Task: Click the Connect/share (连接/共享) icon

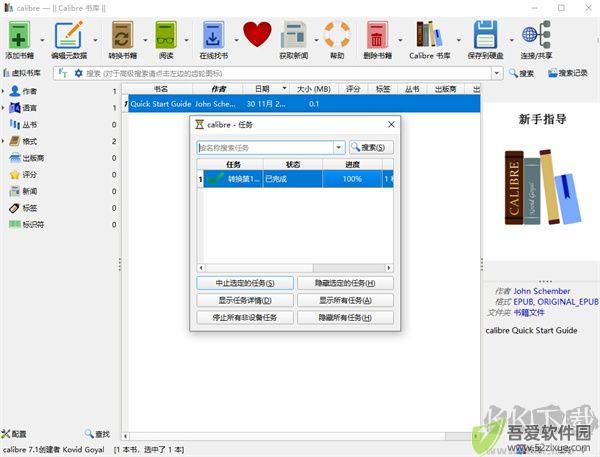Action: (x=536, y=35)
